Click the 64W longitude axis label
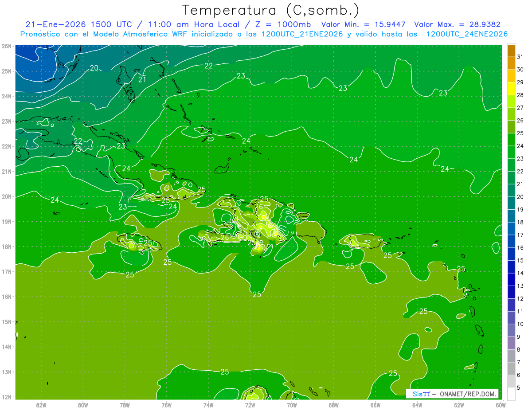532x411 pixels. [x=417, y=405]
